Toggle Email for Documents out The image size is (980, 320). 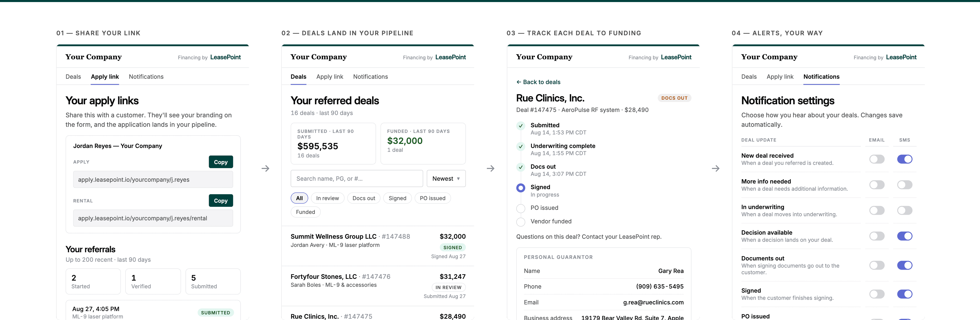tap(877, 265)
